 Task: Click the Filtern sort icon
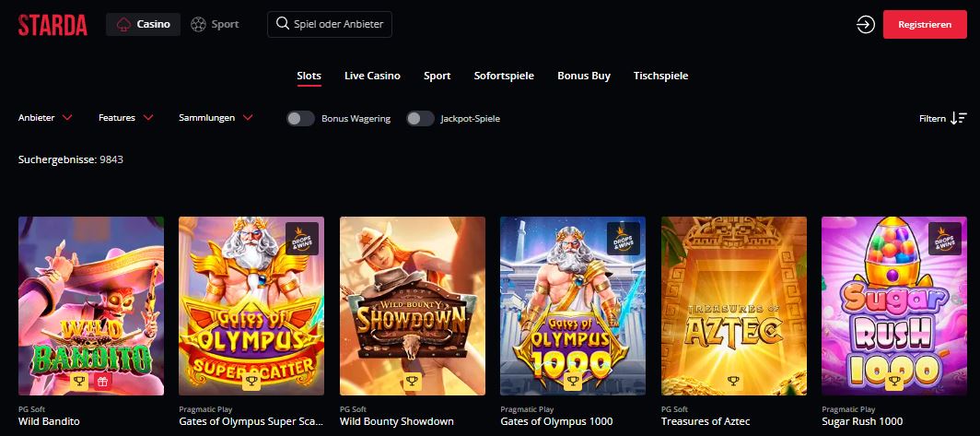(x=958, y=118)
